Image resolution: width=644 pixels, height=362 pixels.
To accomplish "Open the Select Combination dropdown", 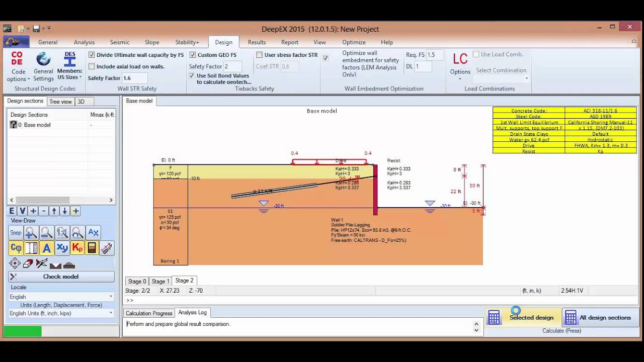I will 502,78.
